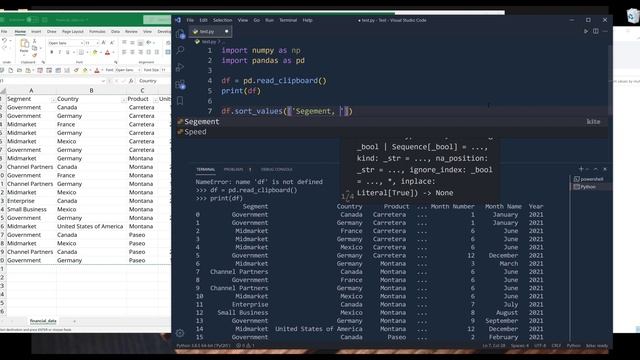
Task: Open the Selection menu in VS Code
Action: click(x=222, y=20)
